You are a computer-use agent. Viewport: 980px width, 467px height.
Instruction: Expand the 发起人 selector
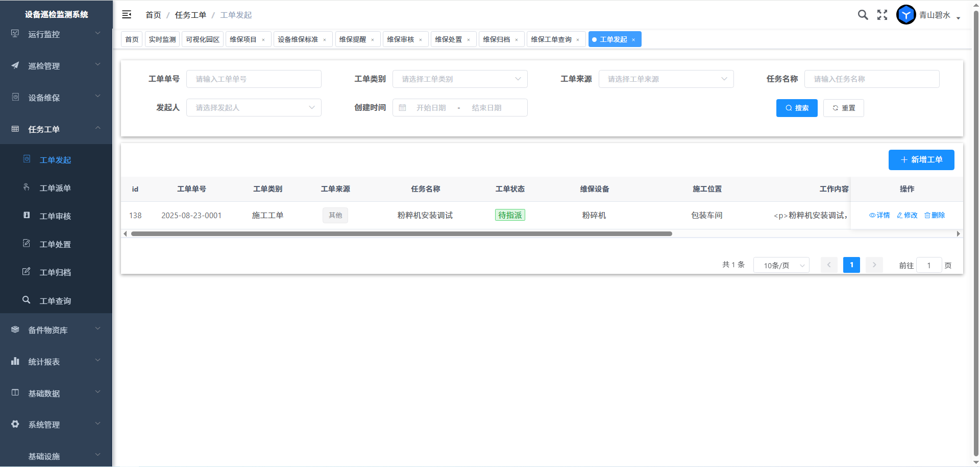[254, 108]
